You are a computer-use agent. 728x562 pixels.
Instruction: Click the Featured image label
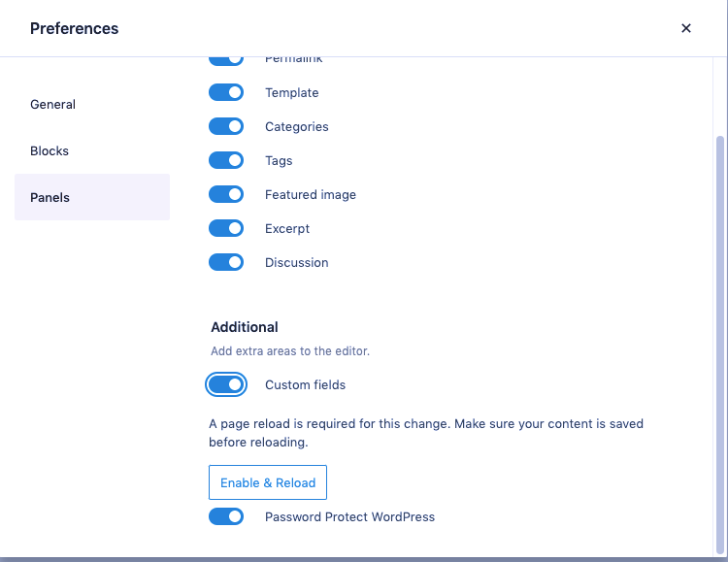pyautogui.click(x=311, y=194)
